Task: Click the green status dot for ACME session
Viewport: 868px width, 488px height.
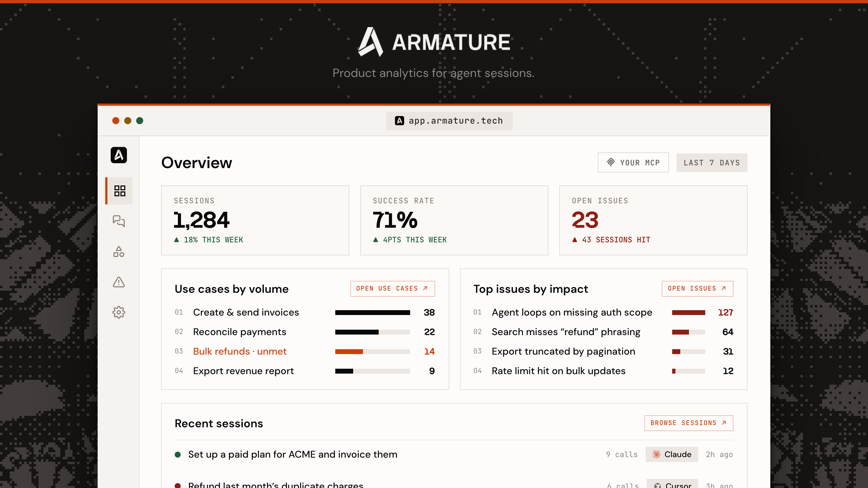Action: [x=178, y=455]
